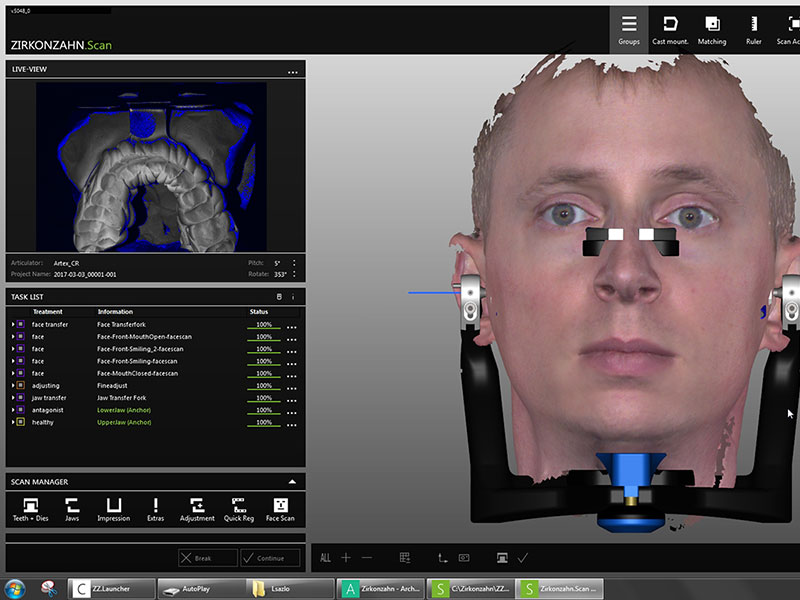Toggle the orange checkbox for adjusting task
Screen dimensions: 800x600
click(x=21, y=385)
